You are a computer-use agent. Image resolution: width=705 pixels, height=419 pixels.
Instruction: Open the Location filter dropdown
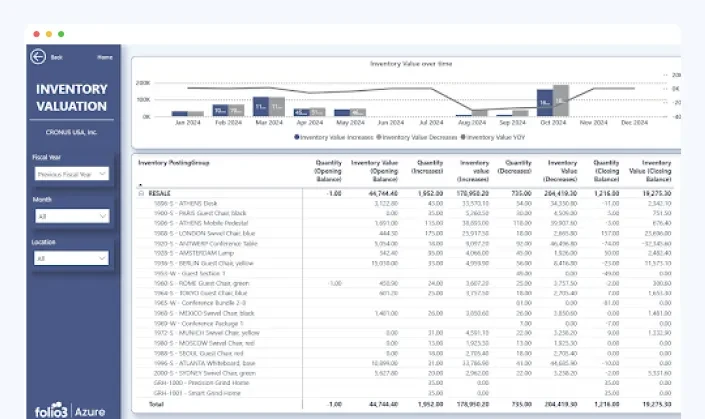coord(71,258)
